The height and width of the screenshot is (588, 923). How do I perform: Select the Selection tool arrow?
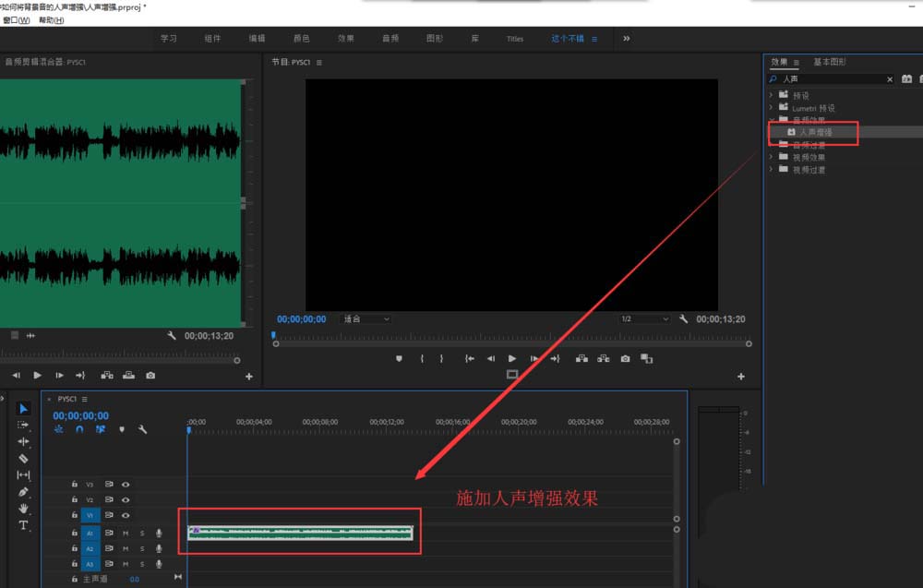23,409
